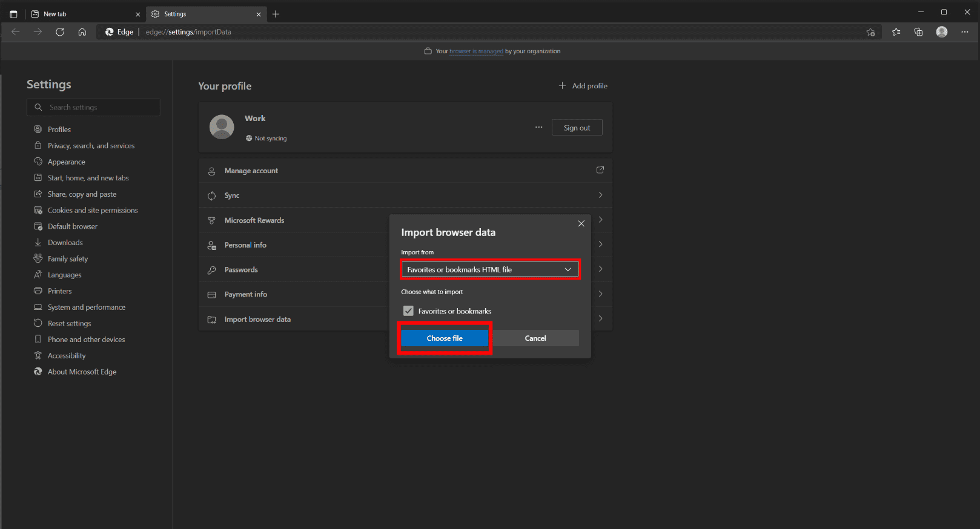Click the Payment info card icon

[211, 295]
